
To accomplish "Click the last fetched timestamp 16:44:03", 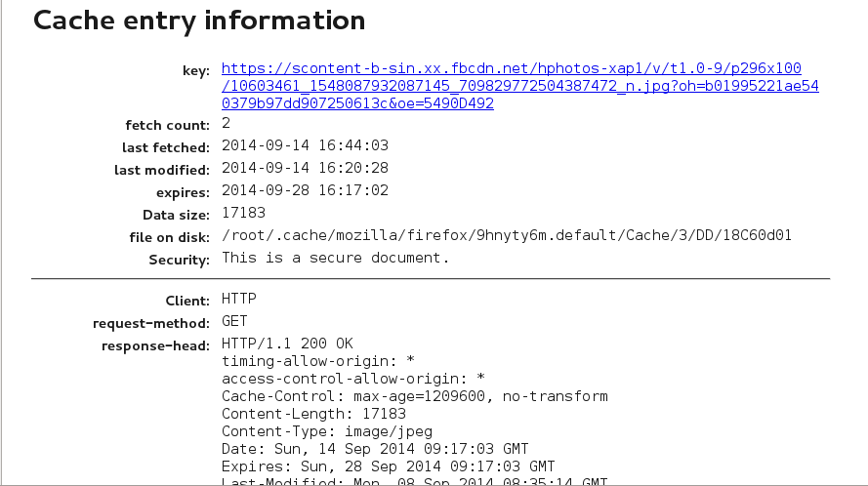I will tap(353, 145).
